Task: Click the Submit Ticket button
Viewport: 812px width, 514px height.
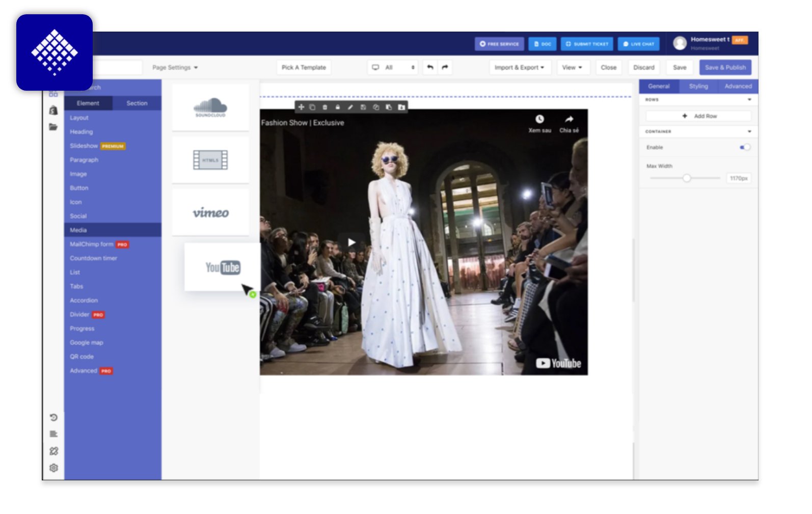Action: (x=587, y=44)
